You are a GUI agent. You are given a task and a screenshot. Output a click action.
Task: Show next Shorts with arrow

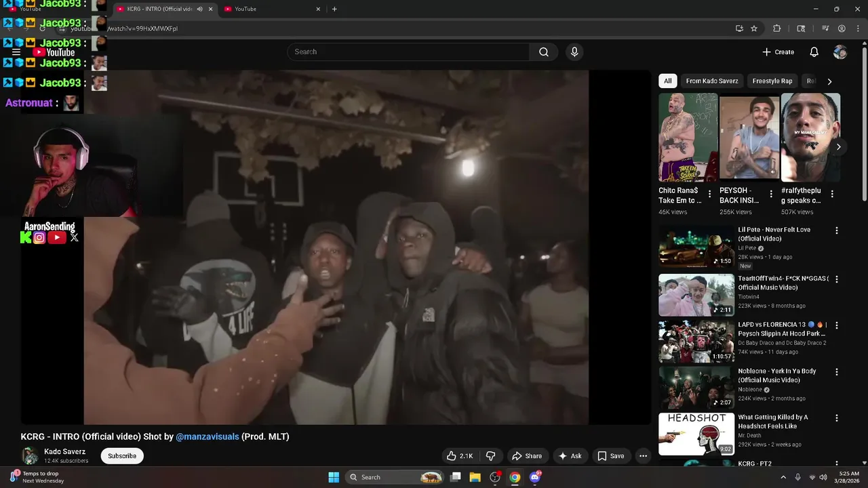click(x=838, y=146)
